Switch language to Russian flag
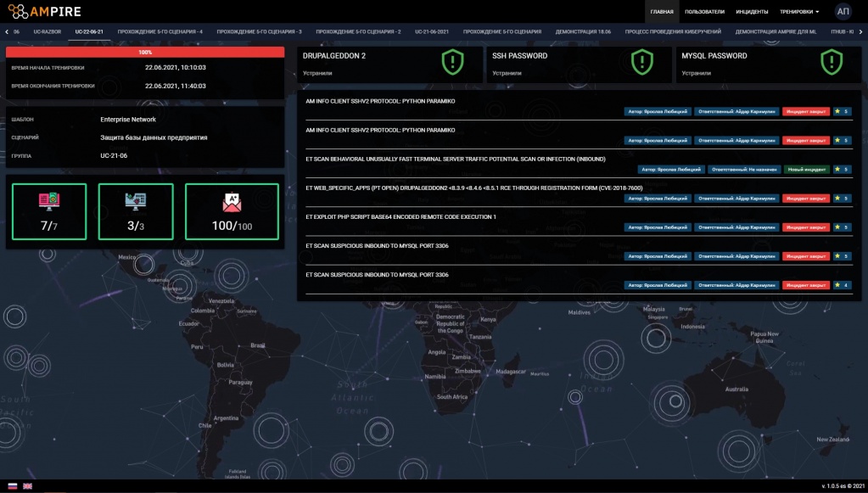The width and height of the screenshot is (868, 493). point(12,486)
